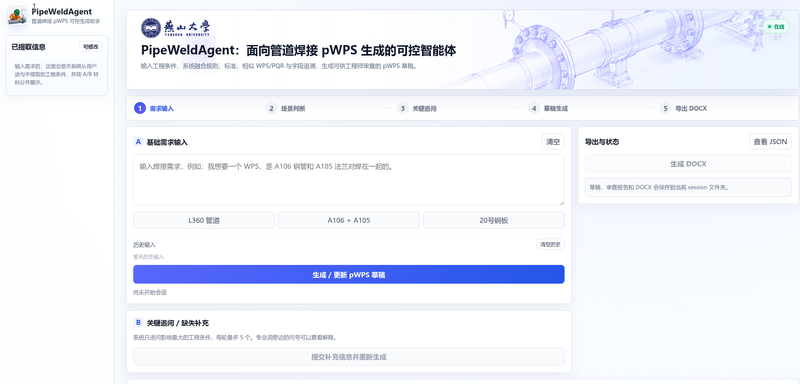Click the 生成 DOCX button
Viewport: 800px width, 384px height.
click(x=688, y=164)
